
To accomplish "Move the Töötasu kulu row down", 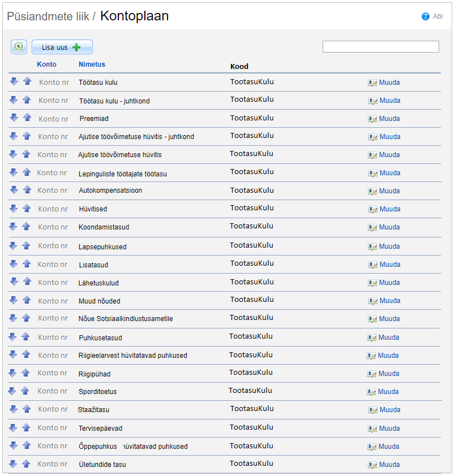I will point(14,81).
